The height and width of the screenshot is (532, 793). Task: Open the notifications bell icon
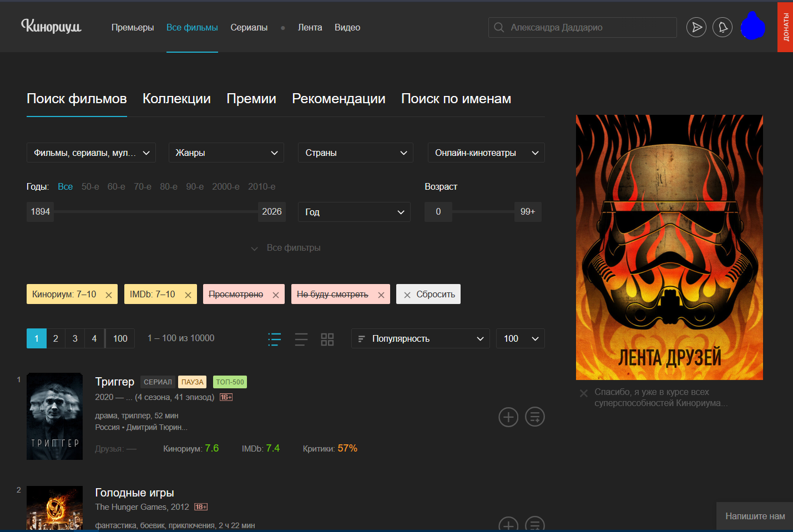coord(723,27)
